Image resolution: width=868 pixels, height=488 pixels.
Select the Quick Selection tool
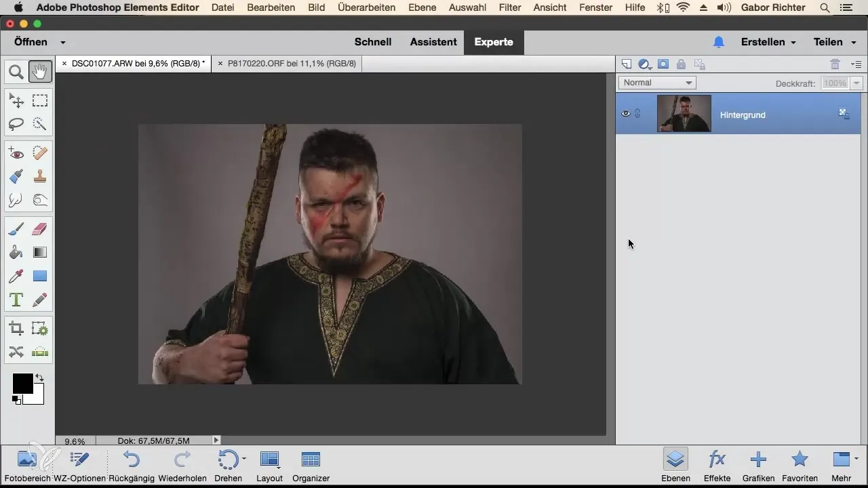(40, 124)
